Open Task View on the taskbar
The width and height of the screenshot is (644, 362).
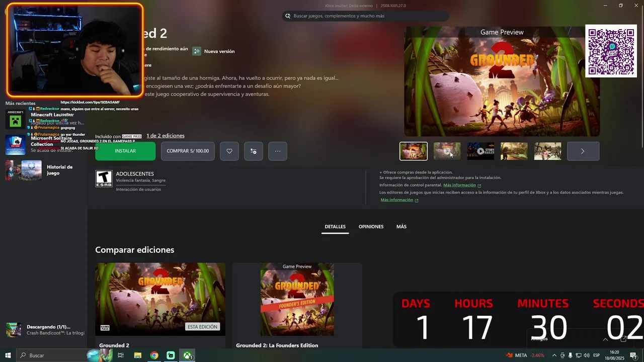coord(121,355)
